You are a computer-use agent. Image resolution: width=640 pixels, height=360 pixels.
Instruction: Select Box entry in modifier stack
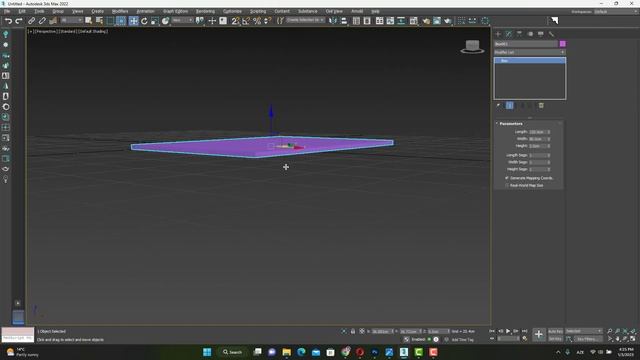pyautogui.click(x=530, y=60)
